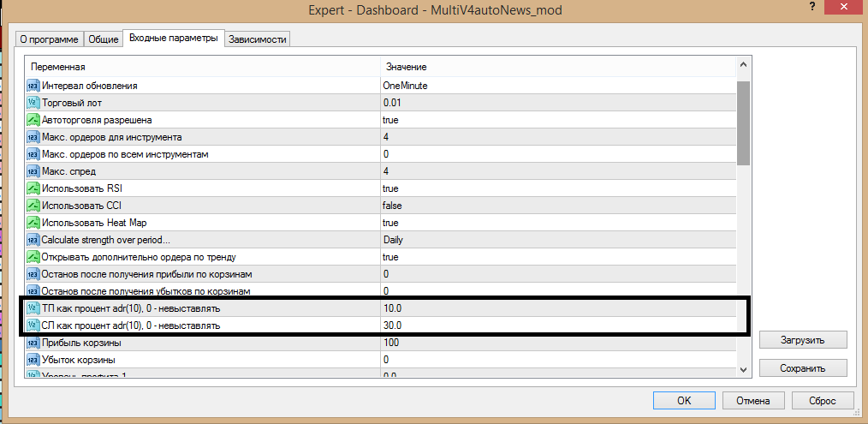Screen dimensions: 868x424
Task: Click the icon beside Убыток корзины
Action: point(33,361)
